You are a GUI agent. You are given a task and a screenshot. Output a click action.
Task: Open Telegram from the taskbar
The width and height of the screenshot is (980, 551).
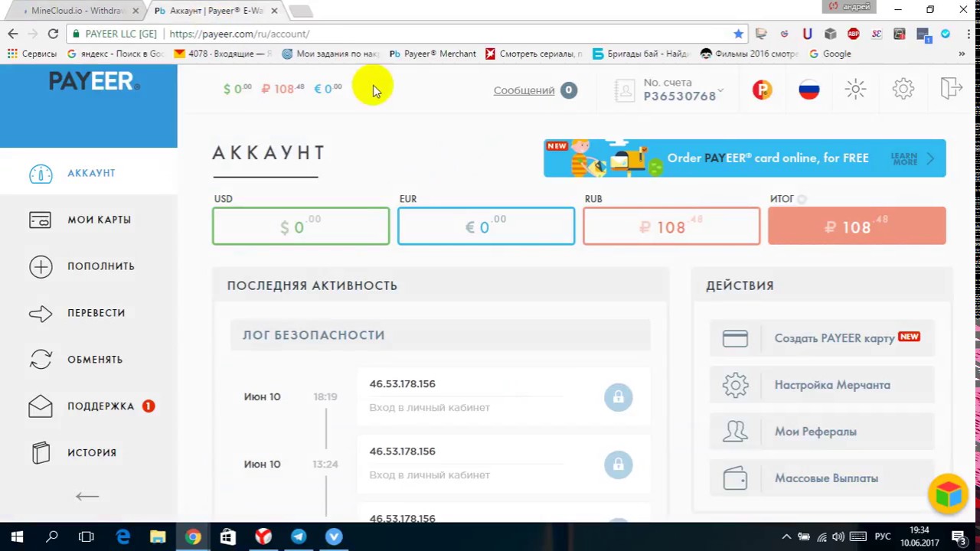point(299,537)
